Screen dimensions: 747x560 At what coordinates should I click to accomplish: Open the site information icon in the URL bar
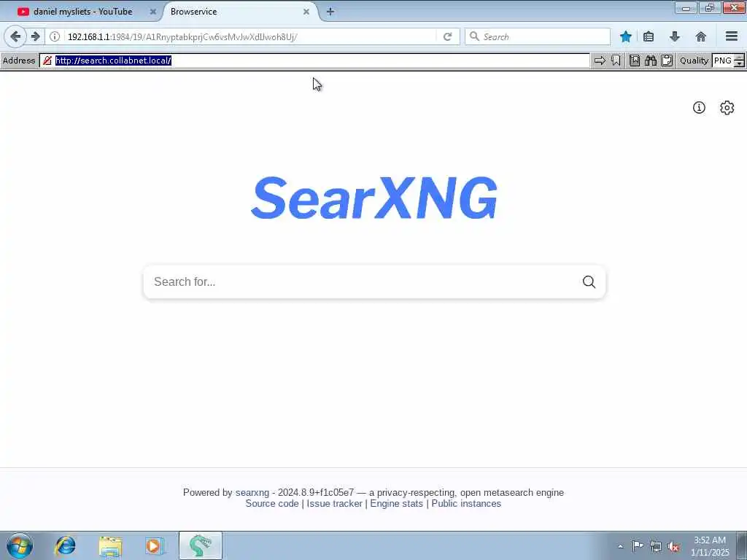pos(55,36)
